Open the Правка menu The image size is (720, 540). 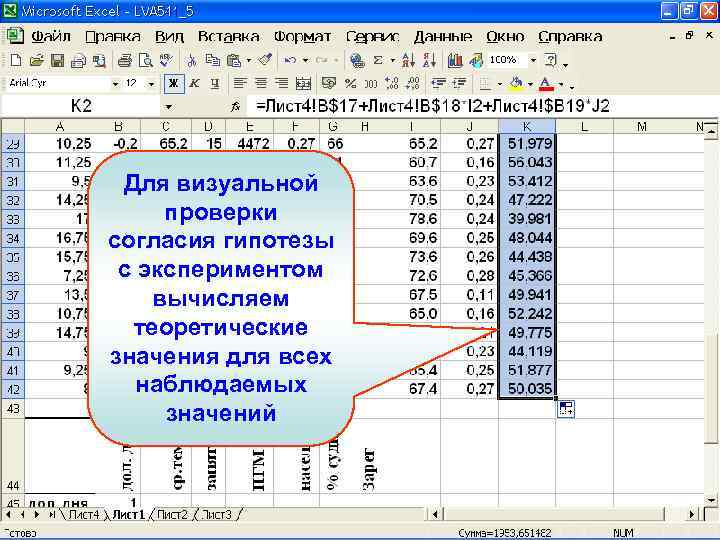[113, 36]
